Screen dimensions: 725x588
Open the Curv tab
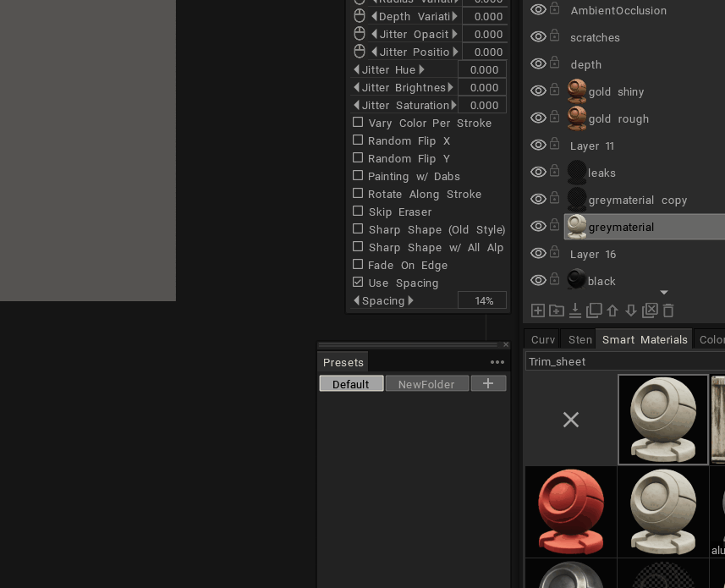(x=541, y=338)
